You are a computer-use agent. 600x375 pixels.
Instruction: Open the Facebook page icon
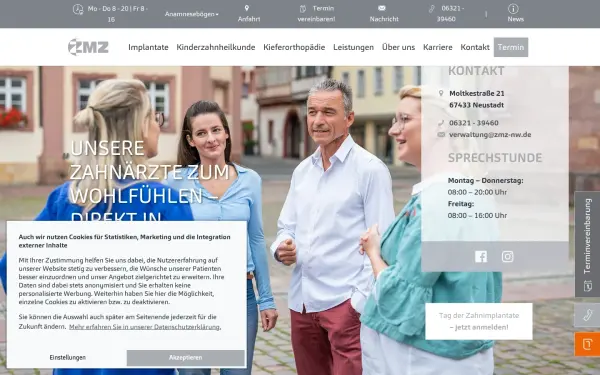pos(481,256)
